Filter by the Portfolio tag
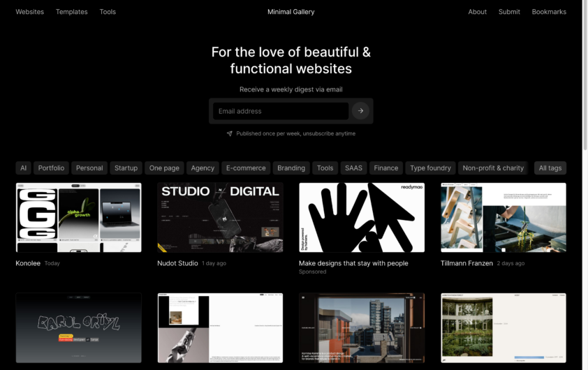The image size is (588, 370). [51, 168]
